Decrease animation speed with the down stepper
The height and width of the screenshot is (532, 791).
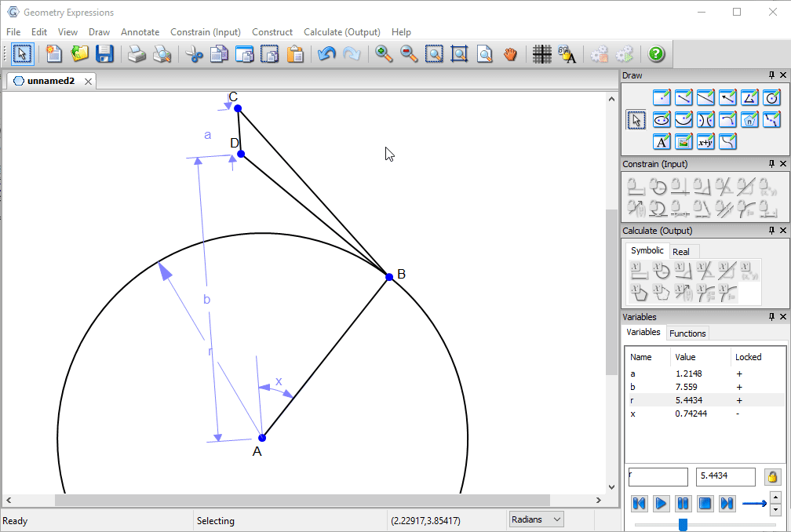775,510
